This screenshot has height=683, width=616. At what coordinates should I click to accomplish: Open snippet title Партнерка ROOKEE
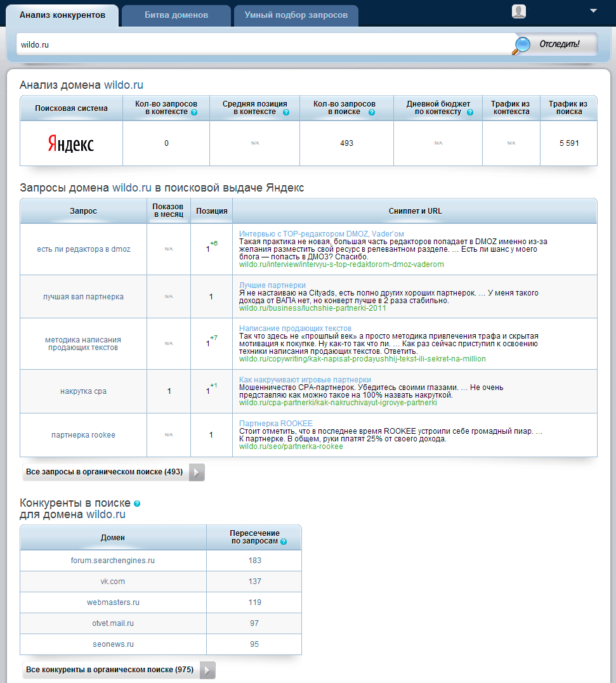[276, 424]
